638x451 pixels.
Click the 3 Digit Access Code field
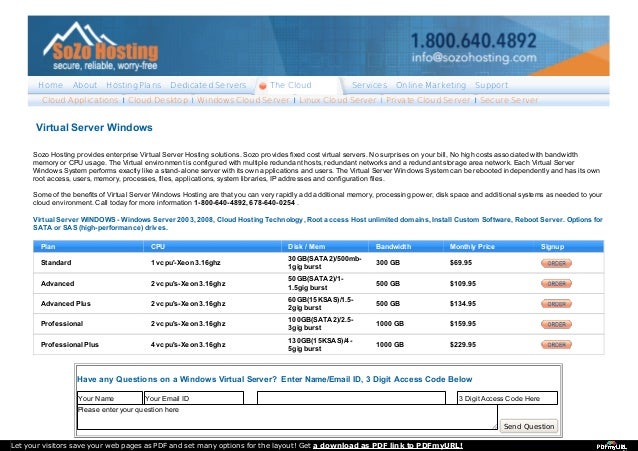tap(507, 398)
